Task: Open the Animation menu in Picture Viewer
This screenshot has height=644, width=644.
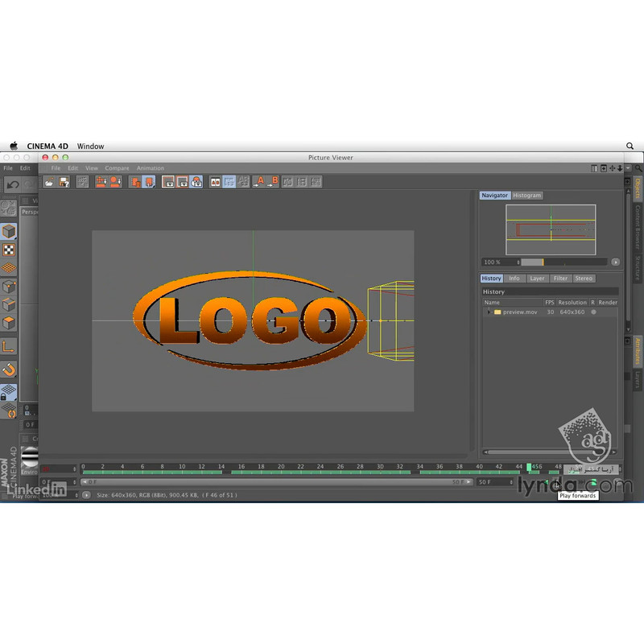Action: tap(151, 168)
